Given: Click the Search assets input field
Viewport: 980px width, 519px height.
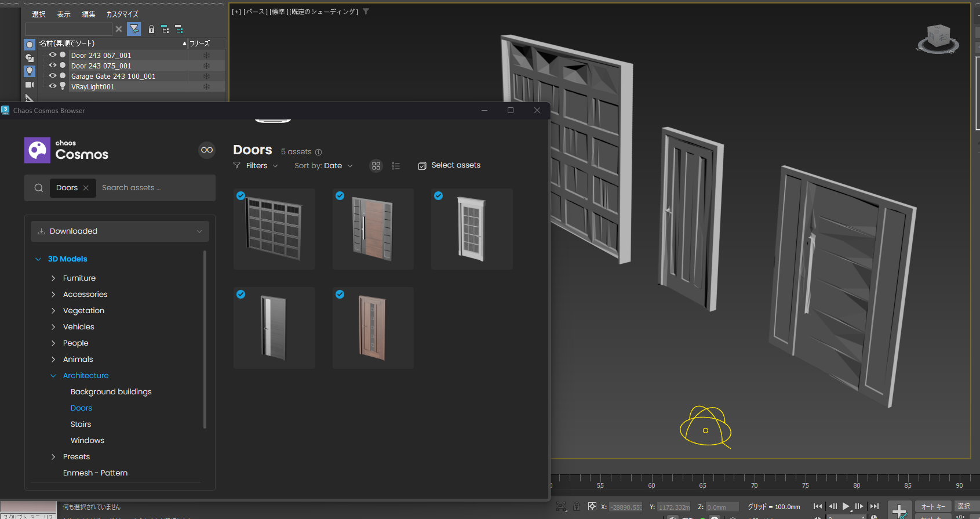Looking at the screenshot, I should (154, 188).
